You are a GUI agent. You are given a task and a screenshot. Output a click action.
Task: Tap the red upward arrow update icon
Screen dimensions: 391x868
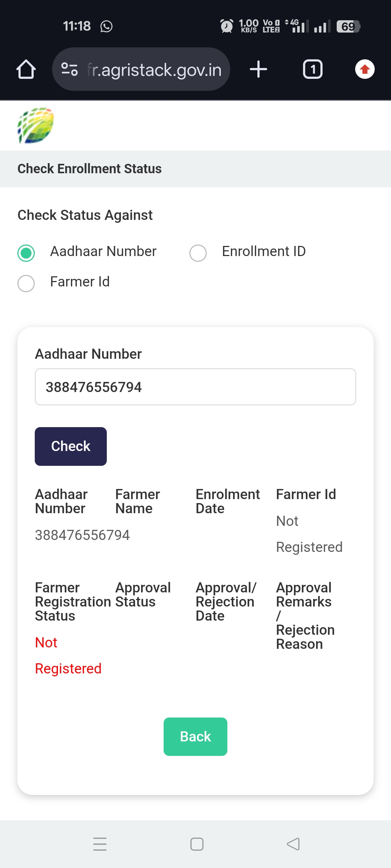365,69
